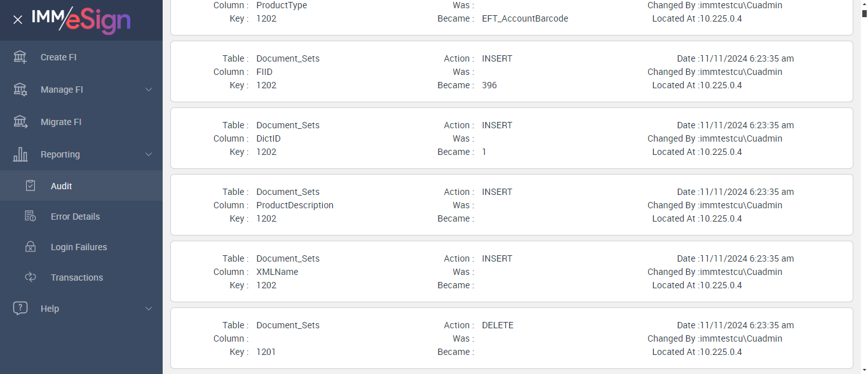
Task: Click the IMM eSign logo
Action: coord(81,20)
